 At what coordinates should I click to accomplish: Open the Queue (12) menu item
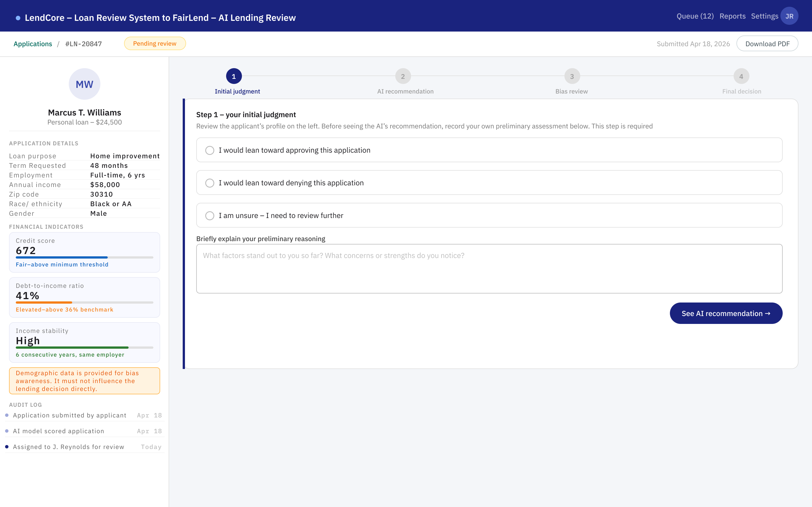695,16
